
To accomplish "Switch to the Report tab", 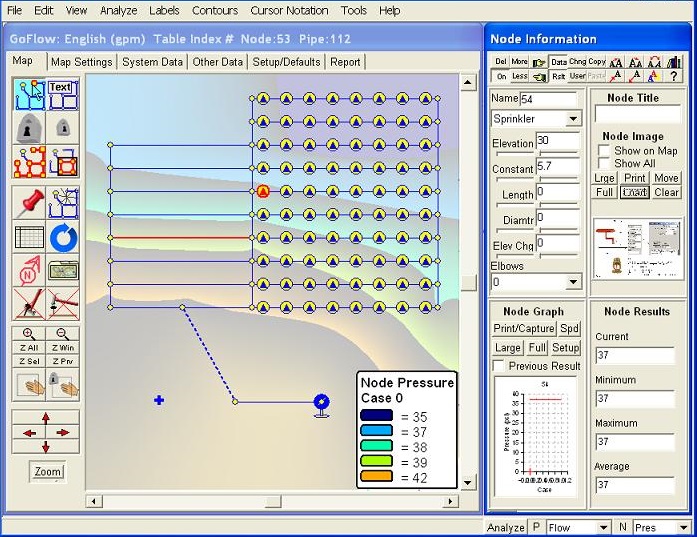I will coord(345,62).
